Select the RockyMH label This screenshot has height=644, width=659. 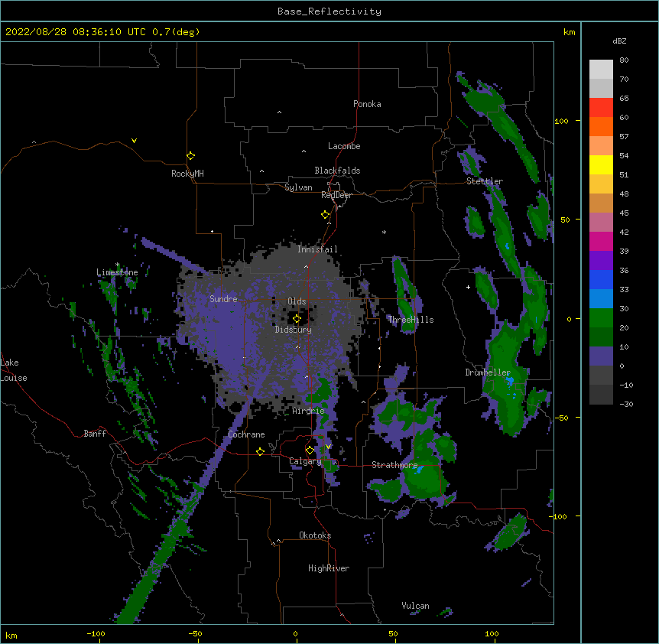point(187,173)
